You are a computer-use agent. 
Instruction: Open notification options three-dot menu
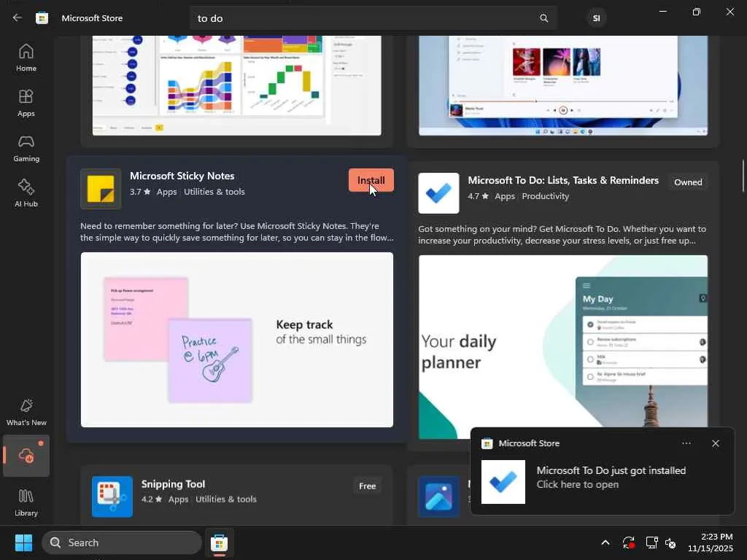point(686,443)
